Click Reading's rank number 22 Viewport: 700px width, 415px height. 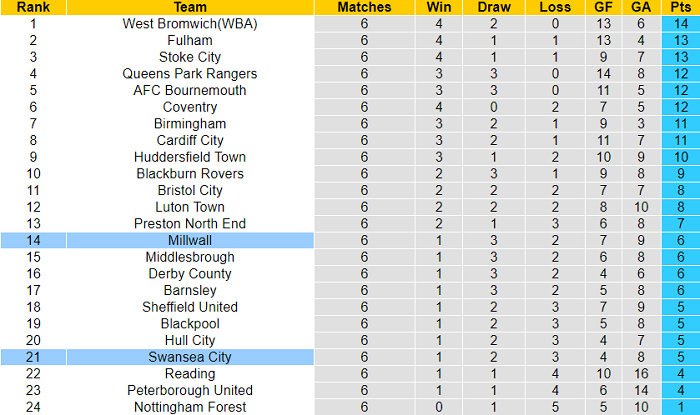click(33, 373)
